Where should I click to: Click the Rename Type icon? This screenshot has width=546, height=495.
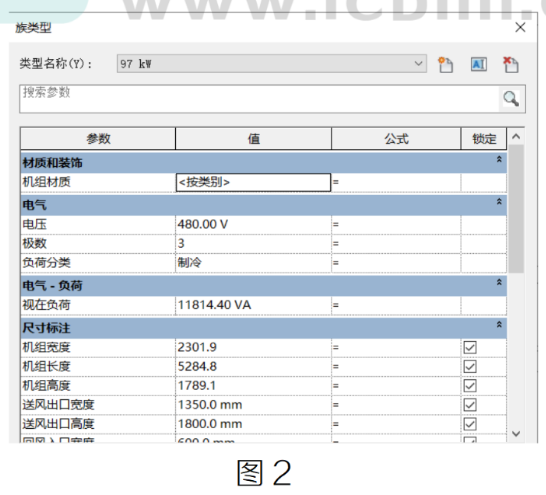(479, 64)
